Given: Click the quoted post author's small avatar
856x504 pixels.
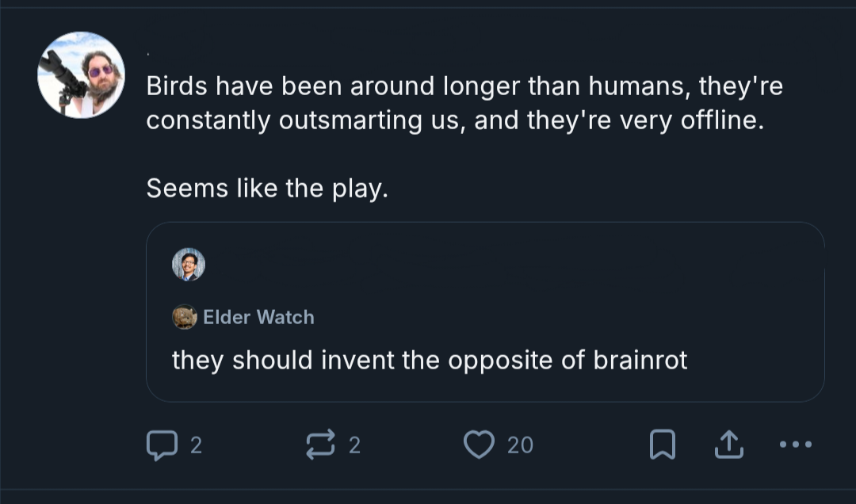Looking at the screenshot, I should click(189, 265).
